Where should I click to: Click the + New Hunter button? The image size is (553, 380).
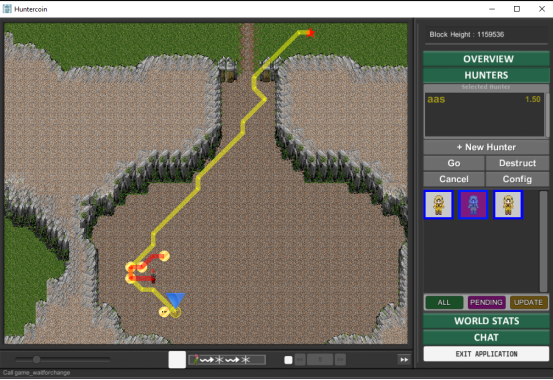pyautogui.click(x=486, y=147)
